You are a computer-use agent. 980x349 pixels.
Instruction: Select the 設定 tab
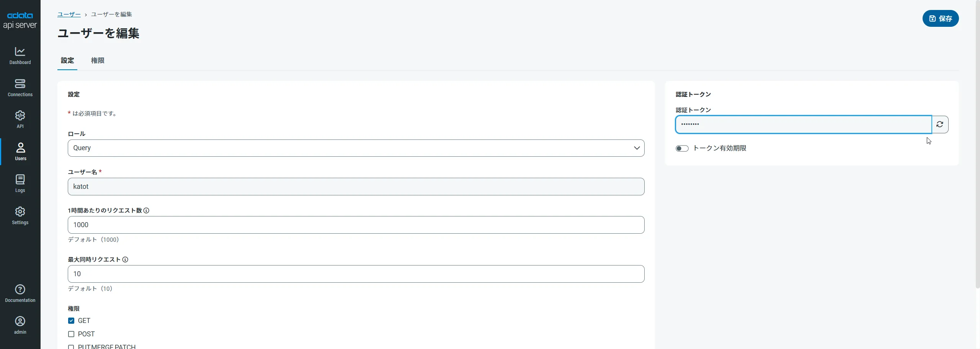pos(67,61)
